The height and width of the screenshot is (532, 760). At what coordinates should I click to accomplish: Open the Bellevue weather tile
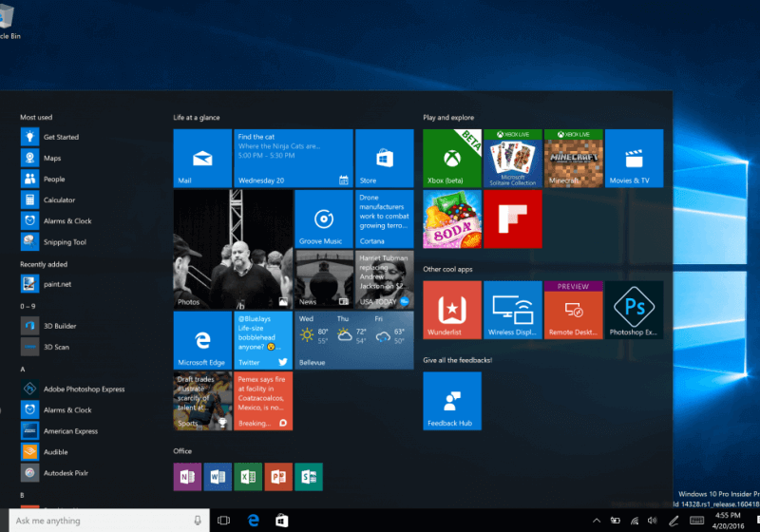[x=354, y=340]
